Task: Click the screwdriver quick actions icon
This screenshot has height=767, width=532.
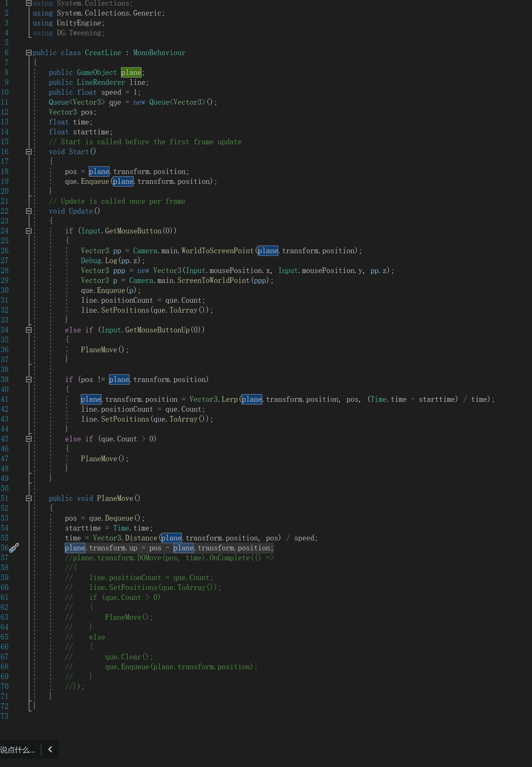Action: [x=14, y=548]
